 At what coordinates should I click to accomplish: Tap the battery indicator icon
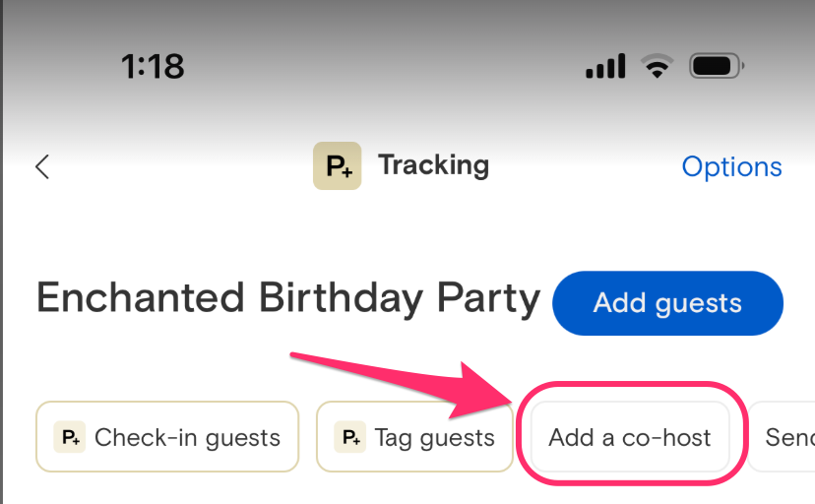click(x=717, y=66)
